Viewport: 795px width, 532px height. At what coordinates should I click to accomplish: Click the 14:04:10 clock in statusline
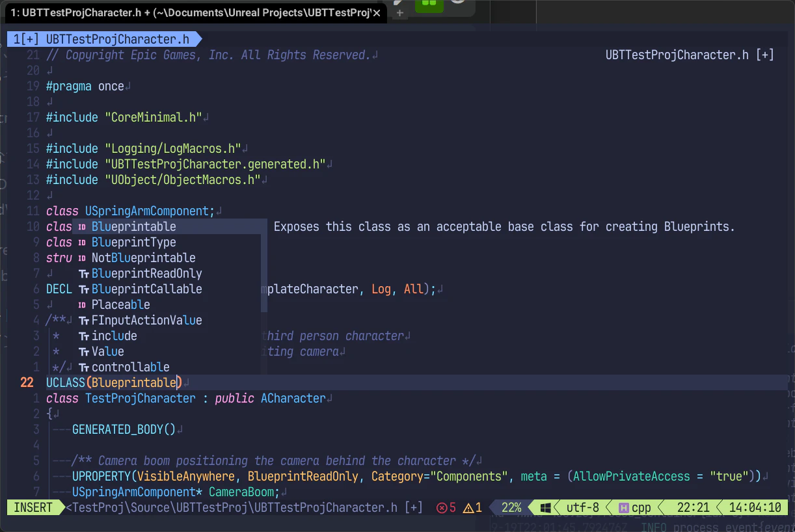755,507
